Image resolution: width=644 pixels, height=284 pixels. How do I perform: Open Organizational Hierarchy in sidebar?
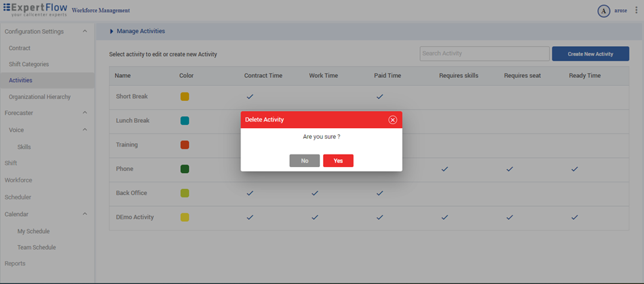[x=40, y=97]
